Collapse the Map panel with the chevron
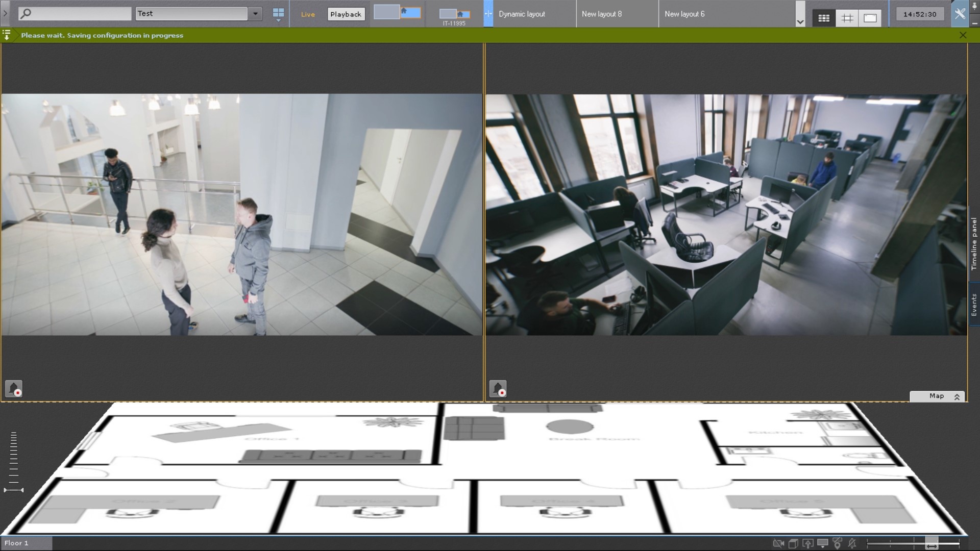The image size is (980, 551). click(x=957, y=396)
